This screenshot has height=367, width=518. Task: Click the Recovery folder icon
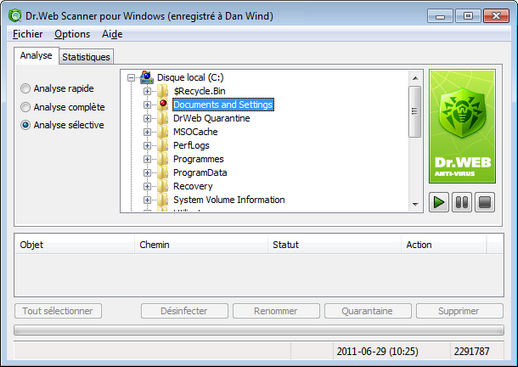tap(163, 186)
